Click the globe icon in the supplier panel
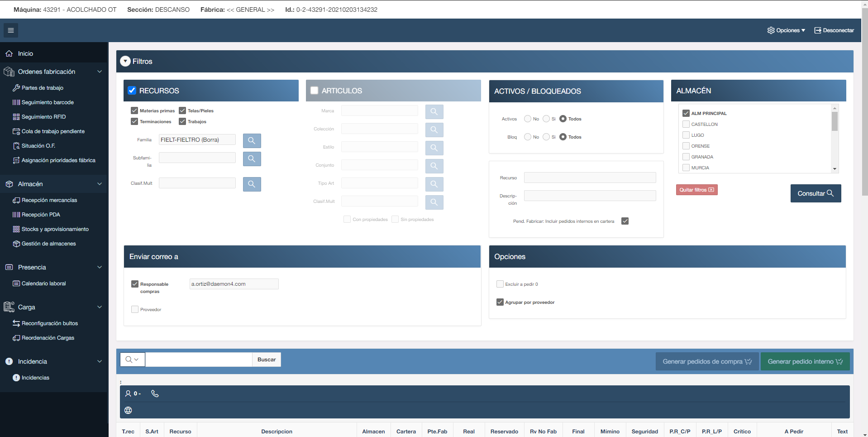Viewport: 868px width, 437px height. (128, 410)
